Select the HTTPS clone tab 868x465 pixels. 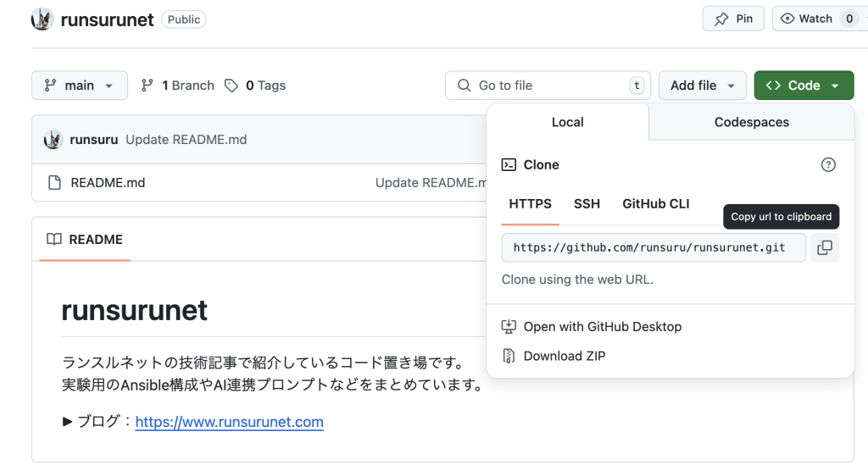(x=530, y=204)
